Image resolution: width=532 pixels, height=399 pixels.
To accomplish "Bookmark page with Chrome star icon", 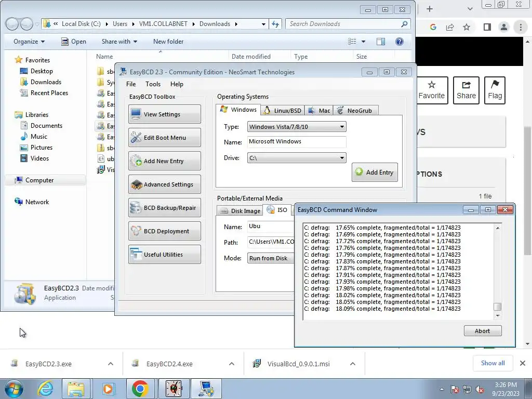I will [467, 27].
